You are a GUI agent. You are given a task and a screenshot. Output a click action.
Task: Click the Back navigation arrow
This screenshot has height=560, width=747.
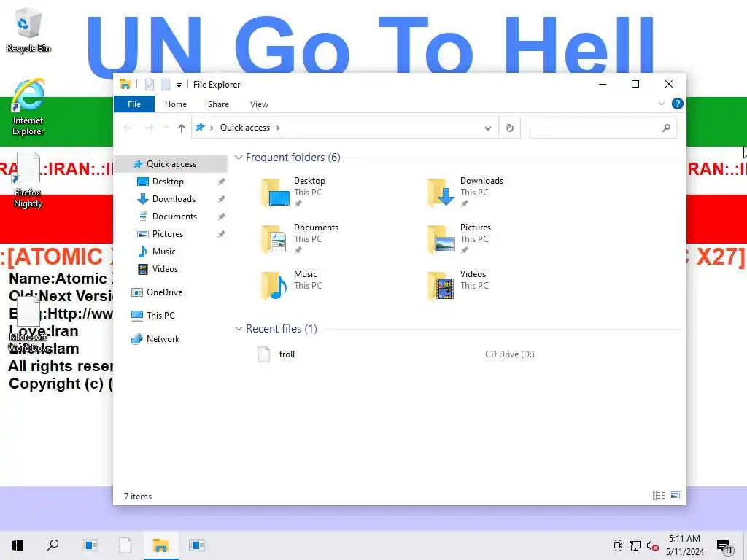tap(127, 128)
